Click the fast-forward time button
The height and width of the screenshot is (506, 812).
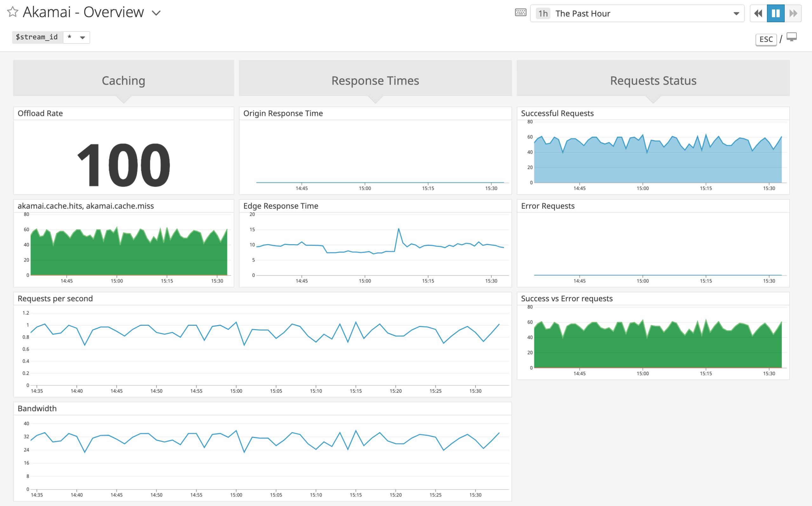tap(793, 13)
